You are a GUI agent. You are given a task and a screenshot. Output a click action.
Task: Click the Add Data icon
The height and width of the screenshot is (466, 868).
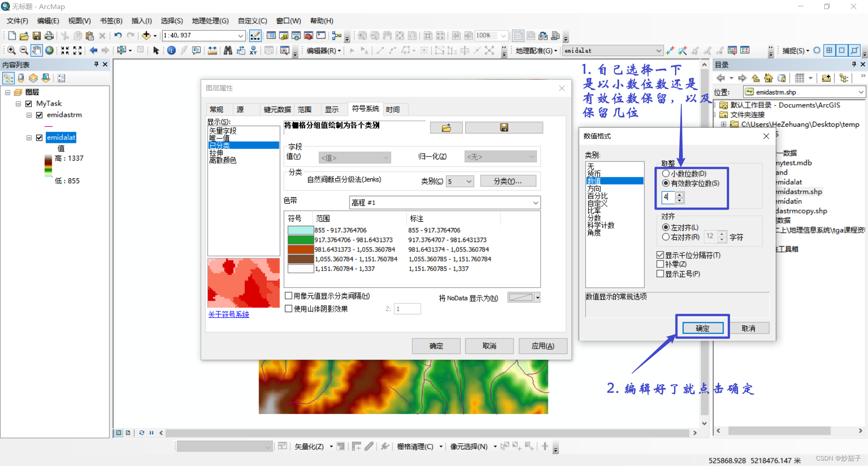click(146, 36)
